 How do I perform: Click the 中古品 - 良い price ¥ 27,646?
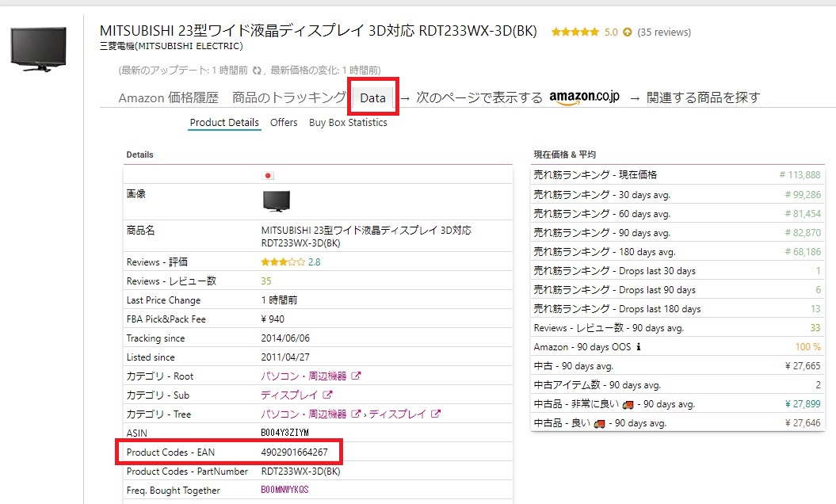click(803, 423)
